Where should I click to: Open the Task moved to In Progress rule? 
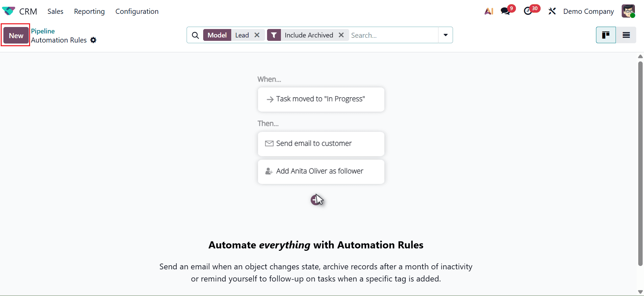pyautogui.click(x=320, y=99)
